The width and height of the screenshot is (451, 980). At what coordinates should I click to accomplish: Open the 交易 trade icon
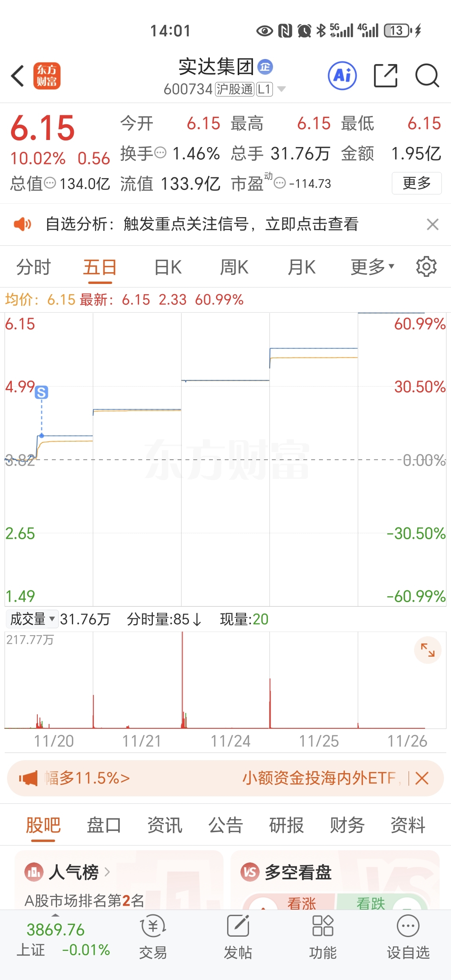tap(153, 937)
